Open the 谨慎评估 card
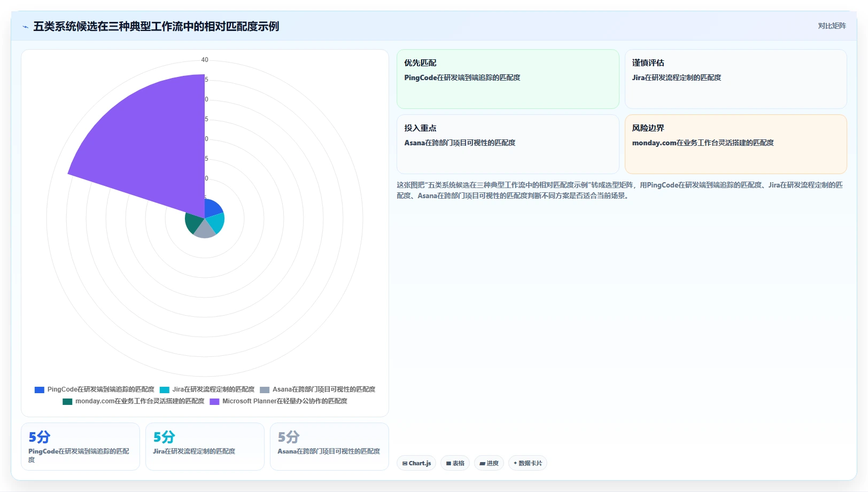The height and width of the screenshot is (492, 868). [x=735, y=79]
